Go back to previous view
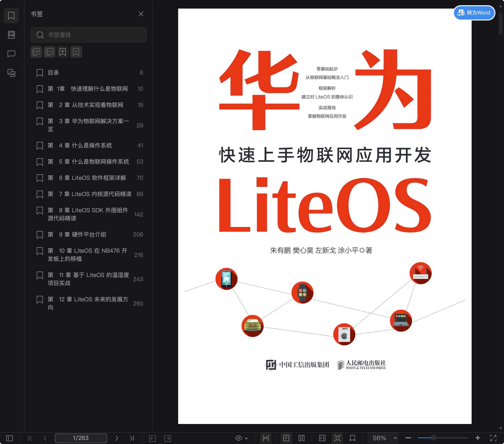 152,438
